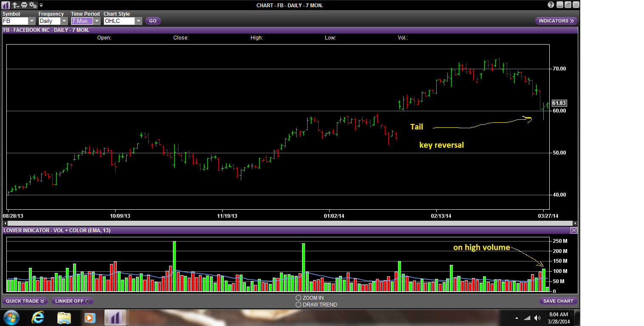Image resolution: width=644 pixels, height=326 pixels.
Task: Open the Chart Style dropdown arrow
Action: click(138, 21)
